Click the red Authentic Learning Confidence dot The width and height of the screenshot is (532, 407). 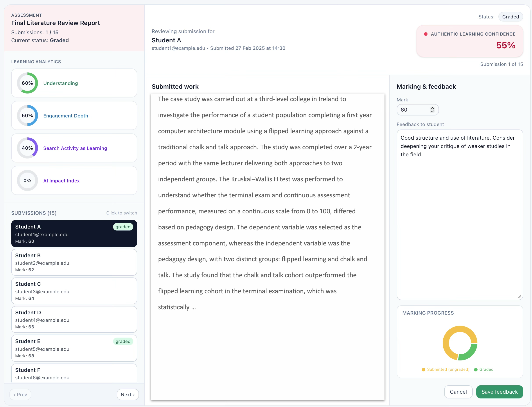tap(426, 34)
